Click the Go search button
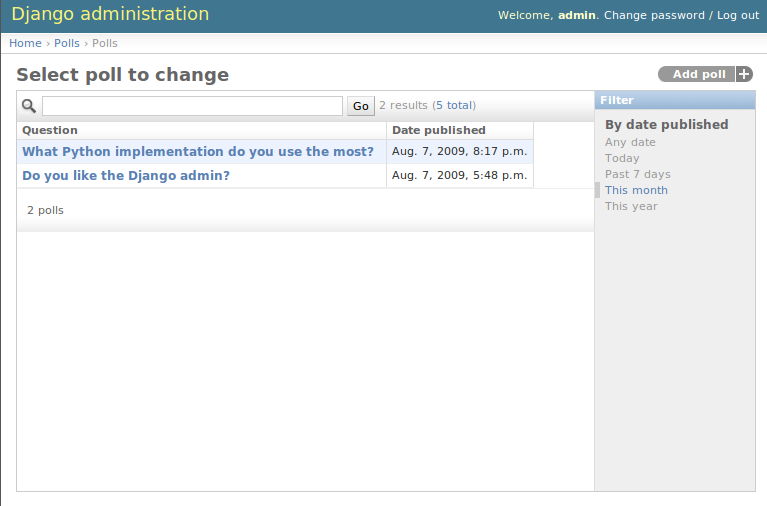Screen dimensions: 767x506 (361, 106)
